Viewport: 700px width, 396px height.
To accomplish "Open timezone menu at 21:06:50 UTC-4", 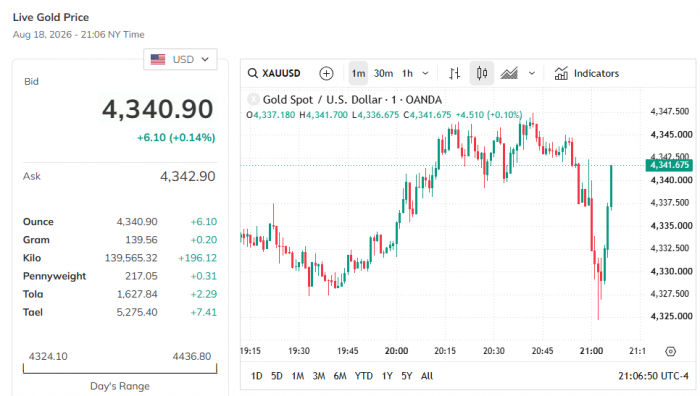I will [653, 376].
